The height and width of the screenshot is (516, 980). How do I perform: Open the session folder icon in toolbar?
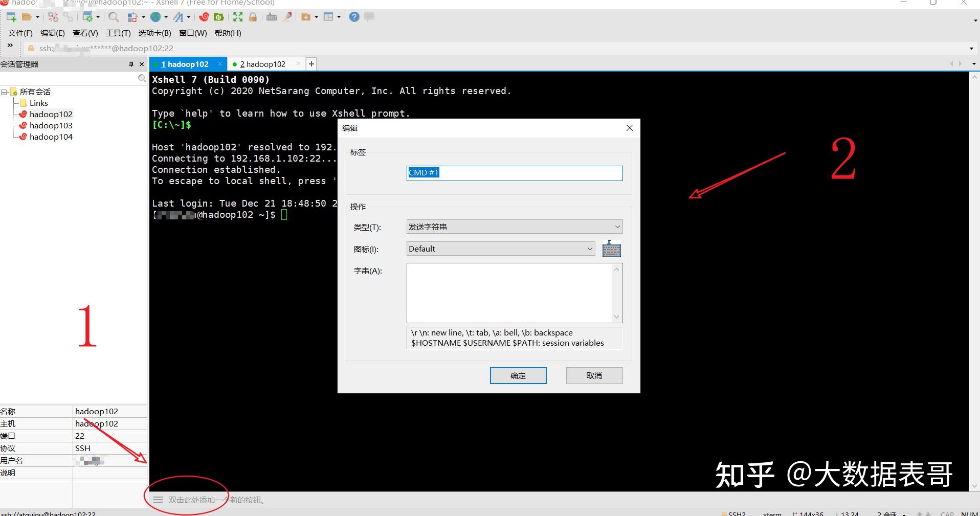coord(27,17)
